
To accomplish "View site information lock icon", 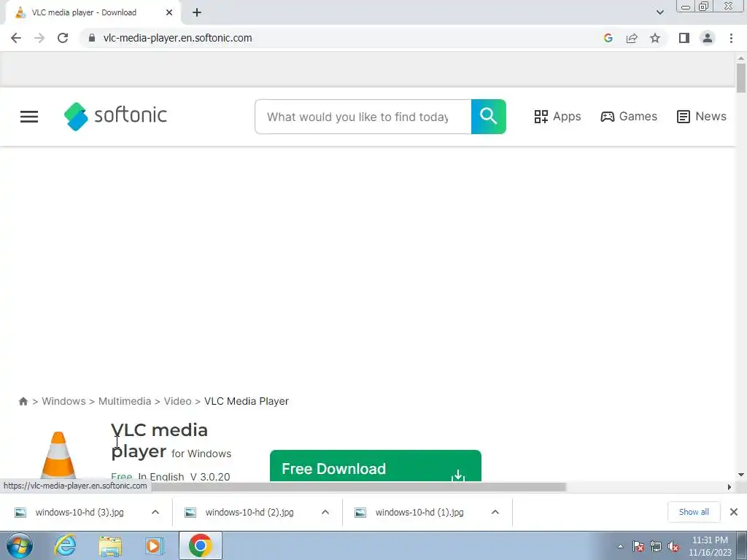I will click(92, 38).
